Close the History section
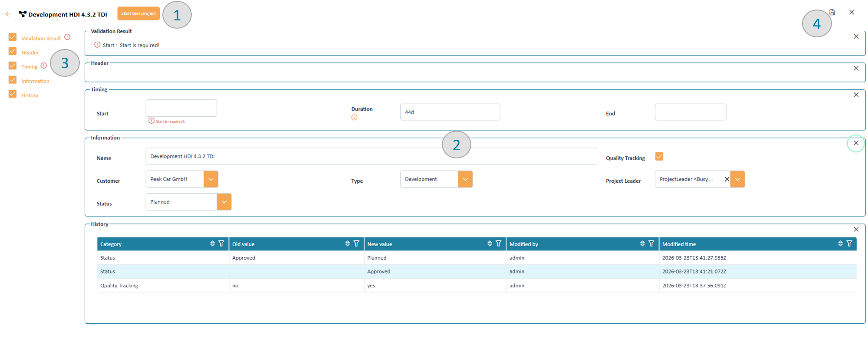Viewport: 868px width, 342px height. tap(856, 229)
